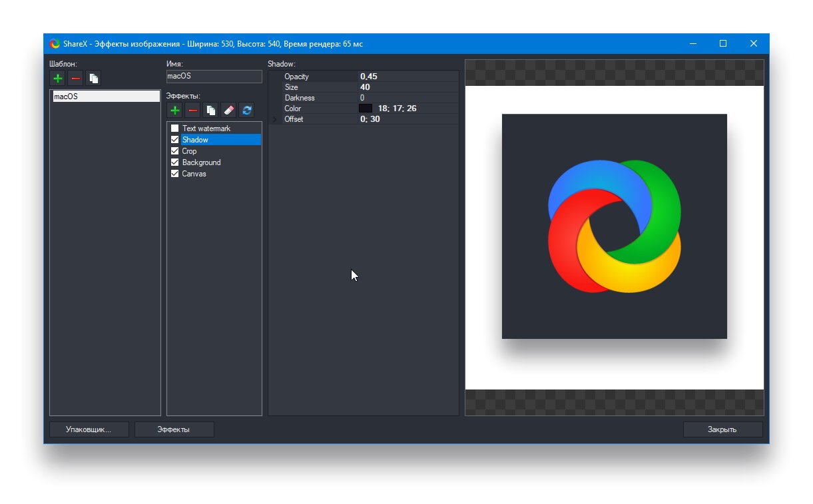Select the macOS template in the Шаблон list
Viewport: 813px width, 504px height.
tap(105, 97)
